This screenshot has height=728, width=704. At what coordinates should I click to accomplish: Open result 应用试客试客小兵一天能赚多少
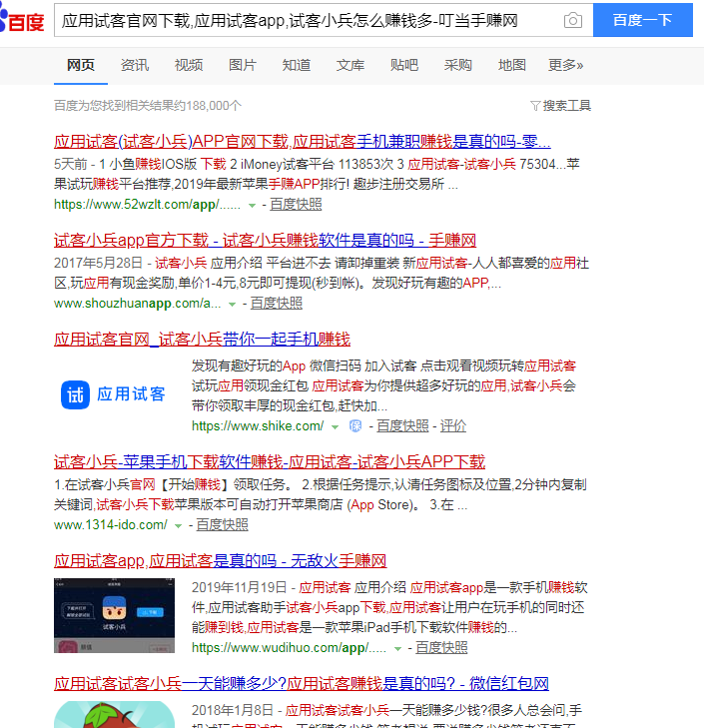click(302, 683)
